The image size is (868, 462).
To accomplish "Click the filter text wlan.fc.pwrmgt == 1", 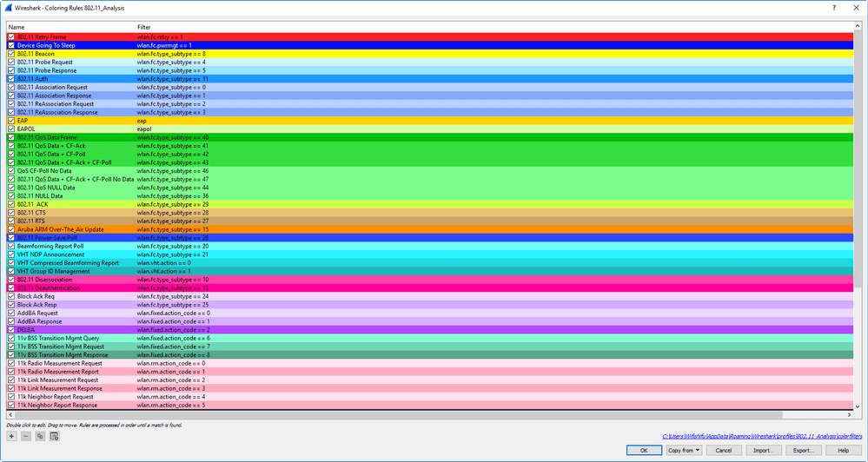I will [x=164, y=45].
